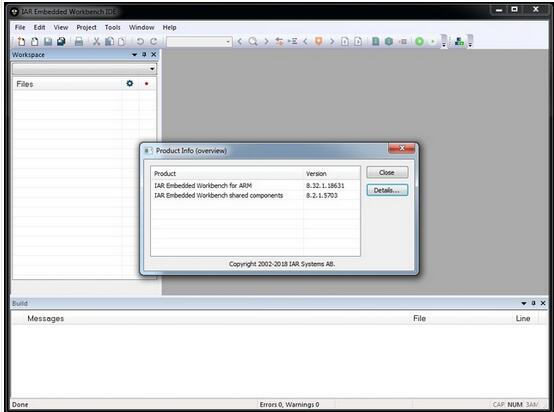Open the quick search combo box dropdown
This screenshot has height=412, width=554.
click(228, 42)
